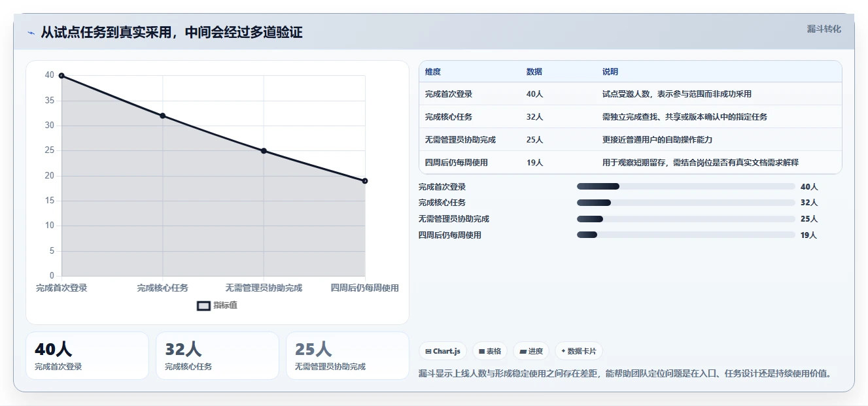Click table value 40人

(x=535, y=94)
